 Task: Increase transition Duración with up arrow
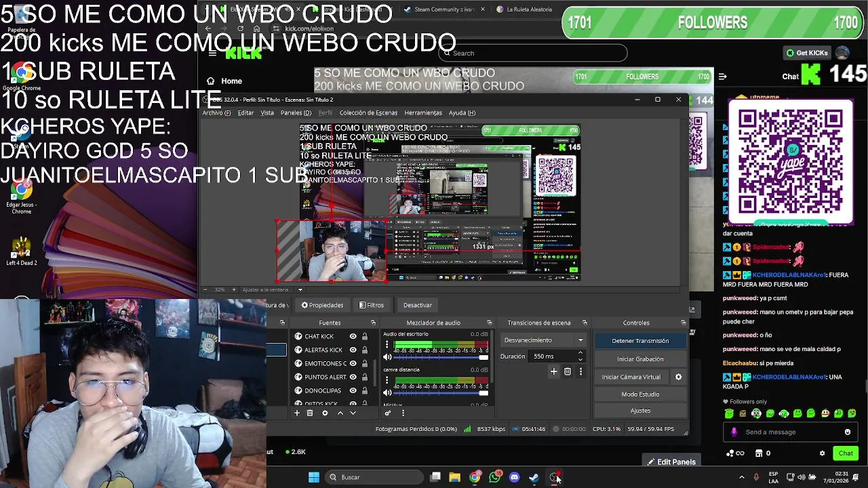point(580,353)
